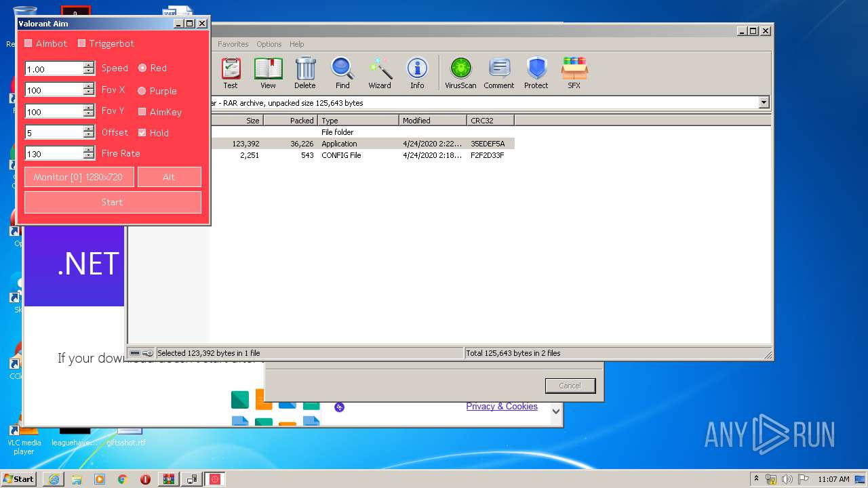The width and height of the screenshot is (868, 488).
Task: Open the Windows Start menu
Action: pos(19,479)
